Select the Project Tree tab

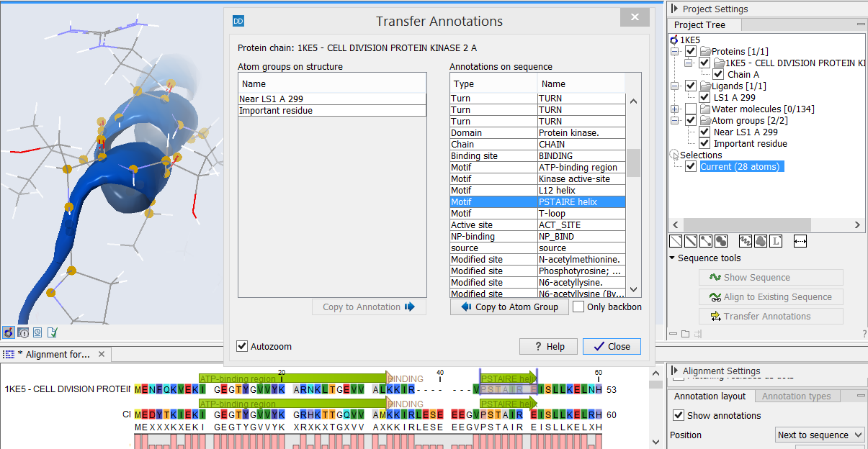pos(703,24)
